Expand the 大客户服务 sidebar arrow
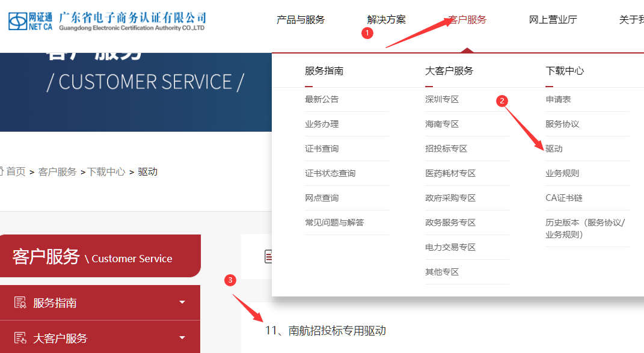The width and height of the screenshot is (644, 353). coord(182,339)
